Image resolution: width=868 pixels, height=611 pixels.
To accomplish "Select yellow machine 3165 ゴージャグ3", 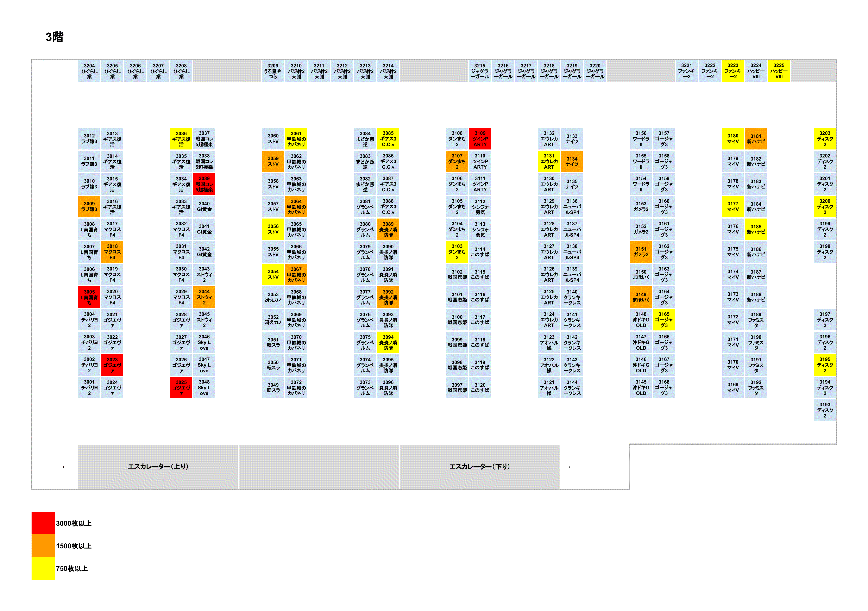I will (x=664, y=319).
